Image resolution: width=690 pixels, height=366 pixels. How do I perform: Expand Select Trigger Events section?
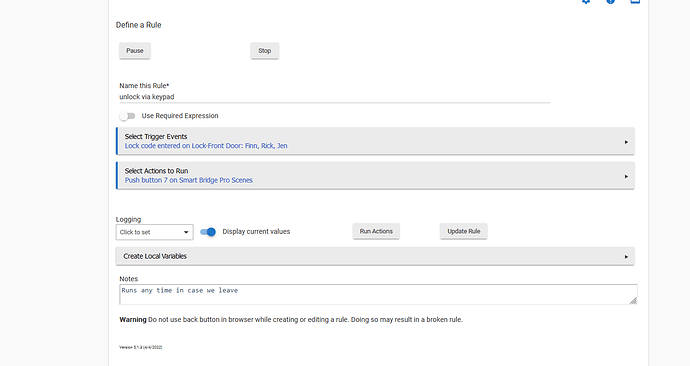coord(375,141)
